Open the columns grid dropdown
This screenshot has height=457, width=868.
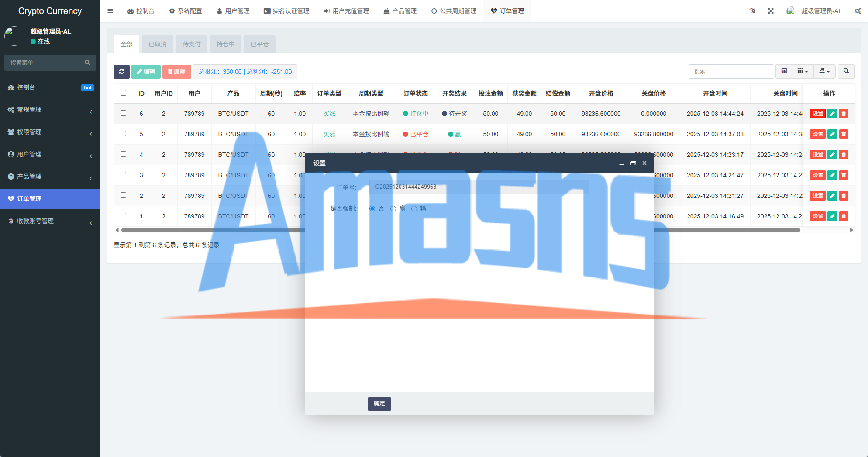point(803,71)
